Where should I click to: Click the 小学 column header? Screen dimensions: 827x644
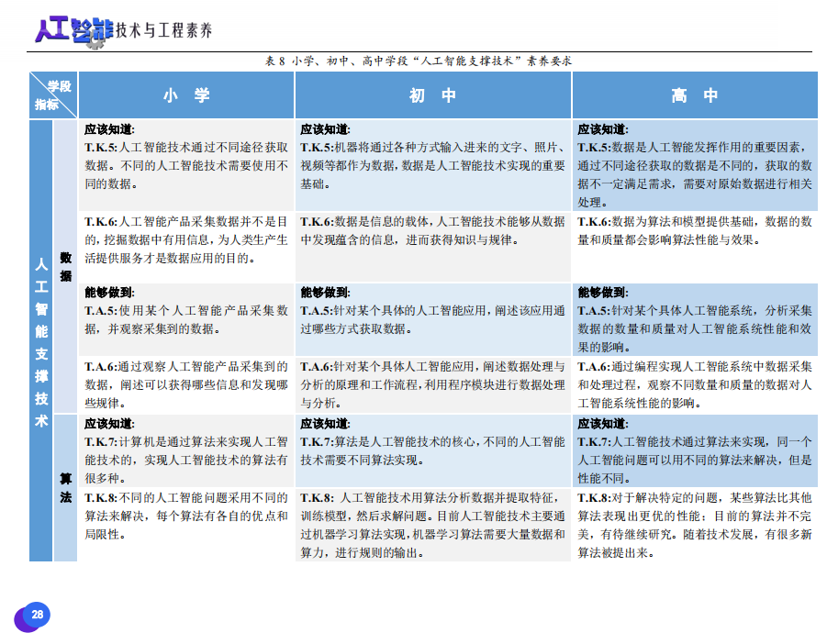click(x=186, y=95)
